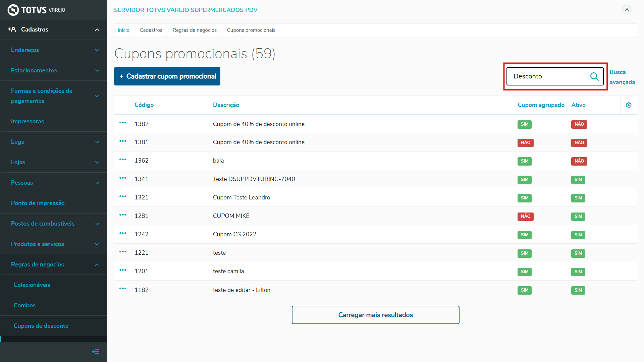The width and height of the screenshot is (644, 362).
Task: Collapse sidebar with bottom arrow icon
Action: 96,351
